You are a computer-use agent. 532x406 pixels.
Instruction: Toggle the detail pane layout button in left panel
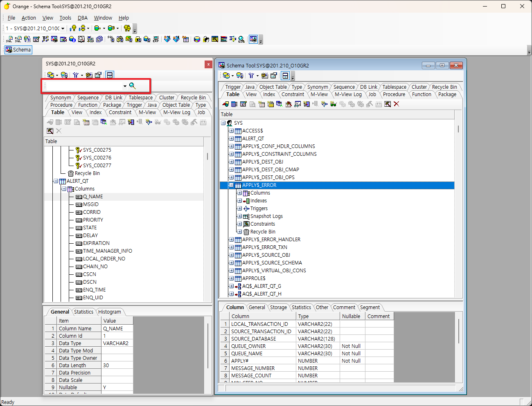109,75
